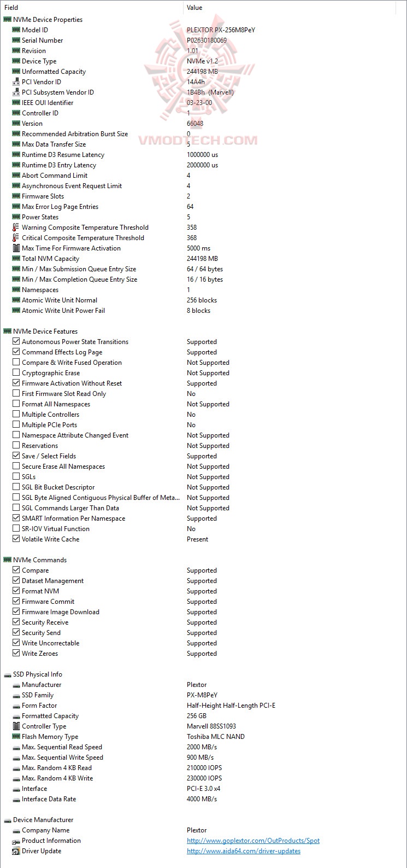Select the 1B4Bh (Marvell) value
This screenshot has width=407, height=868.
(210, 92)
